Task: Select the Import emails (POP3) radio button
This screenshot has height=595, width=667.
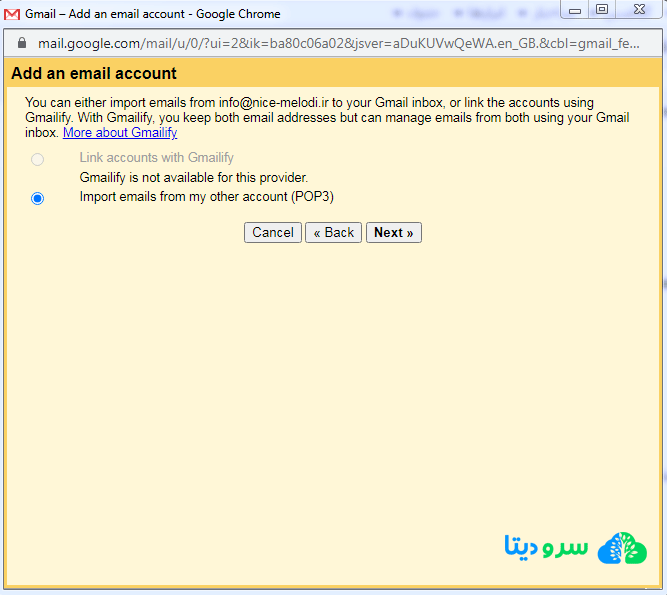Action: pos(38,198)
